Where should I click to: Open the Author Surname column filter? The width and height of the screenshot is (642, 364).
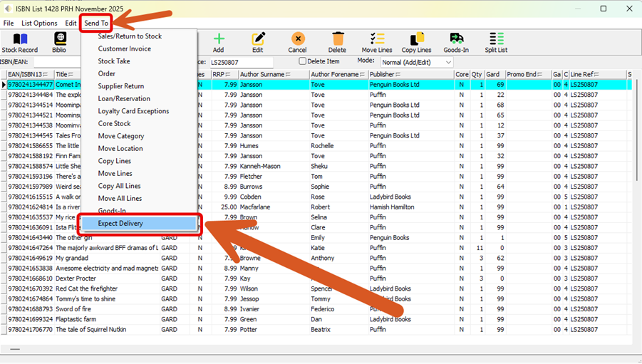point(289,75)
